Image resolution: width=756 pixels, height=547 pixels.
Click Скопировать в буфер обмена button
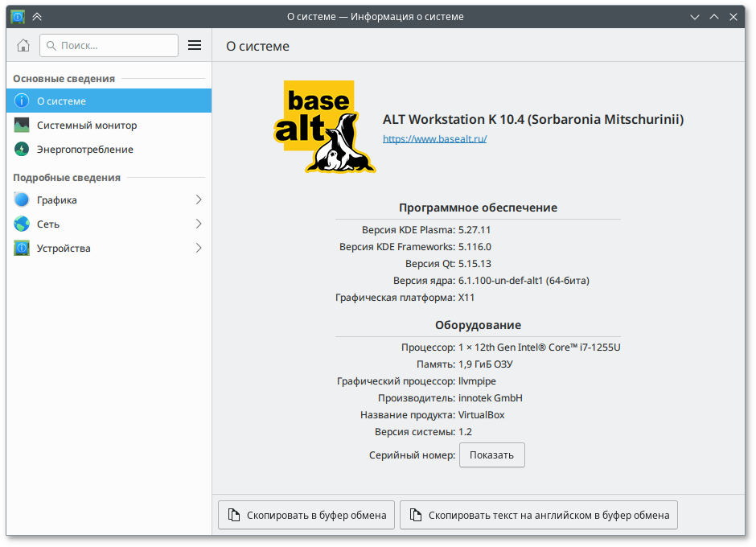point(306,515)
